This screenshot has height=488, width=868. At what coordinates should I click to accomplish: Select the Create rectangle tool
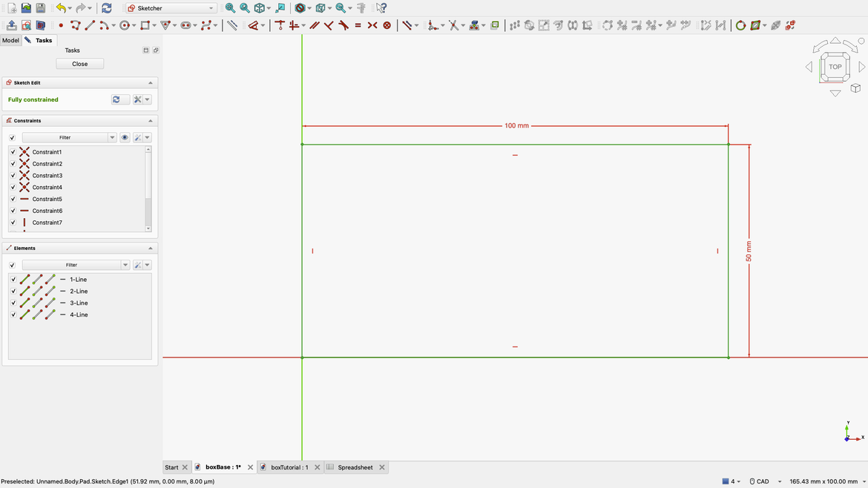tap(145, 24)
